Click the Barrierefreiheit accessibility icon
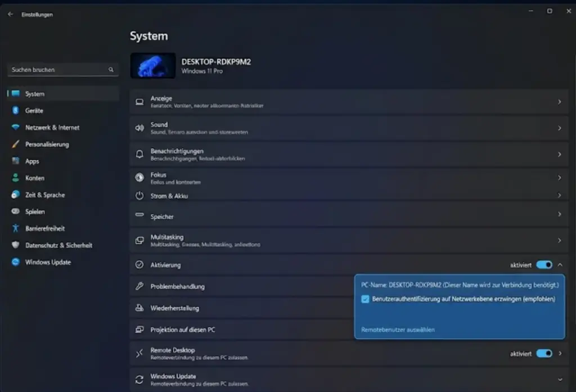Image resolution: width=576 pixels, height=392 pixels. point(15,228)
